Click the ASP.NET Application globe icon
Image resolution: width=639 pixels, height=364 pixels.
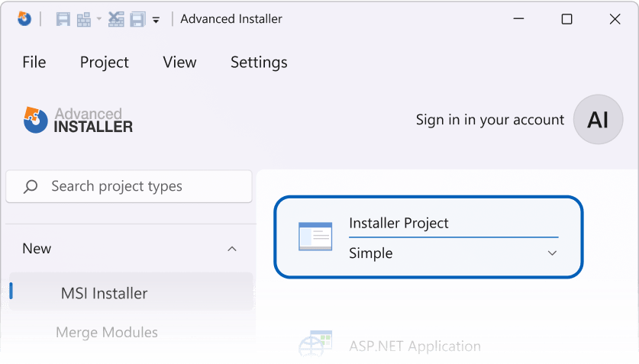click(315, 344)
